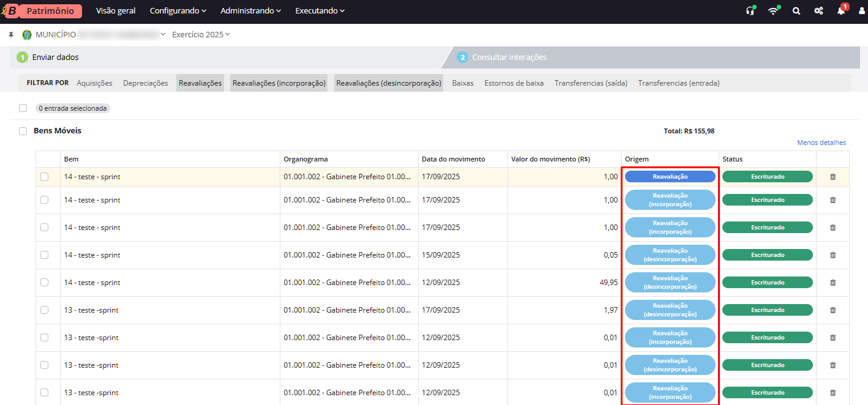Click the pin icon beside Município
This screenshot has width=868, height=405.
pyautogui.click(x=11, y=35)
